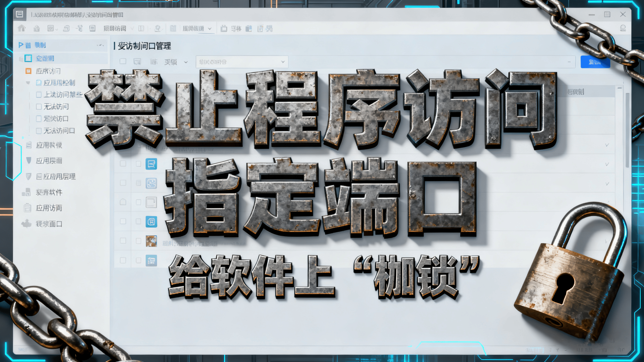The height and width of the screenshot is (362, 644).
Task: Click the user profile icon at top right
Action: point(623,28)
